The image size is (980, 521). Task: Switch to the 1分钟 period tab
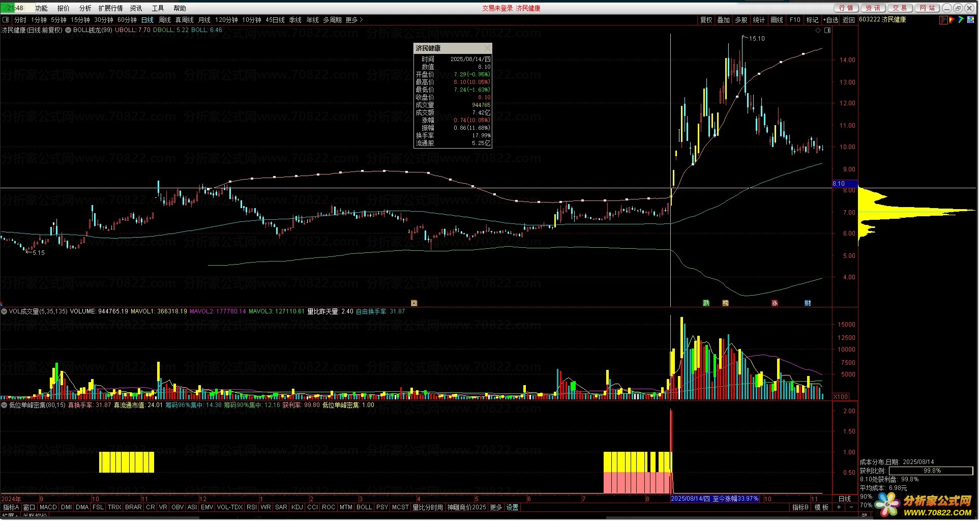pos(39,20)
